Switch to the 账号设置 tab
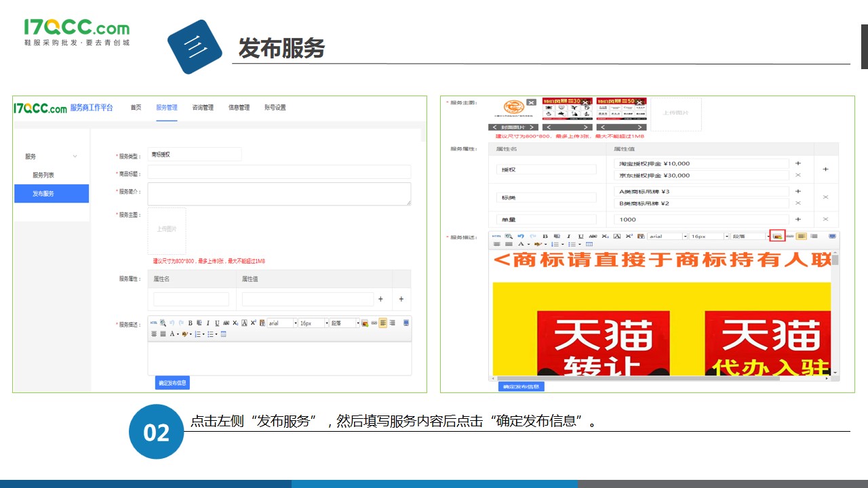Viewport: 868px width, 488px height. pyautogui.click(x=275, y=108)
